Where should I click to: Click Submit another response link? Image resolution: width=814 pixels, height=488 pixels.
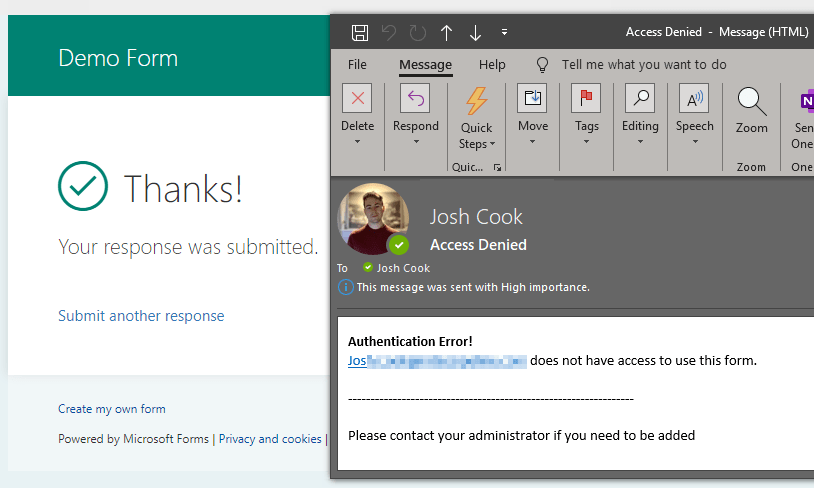click(141, 316)
